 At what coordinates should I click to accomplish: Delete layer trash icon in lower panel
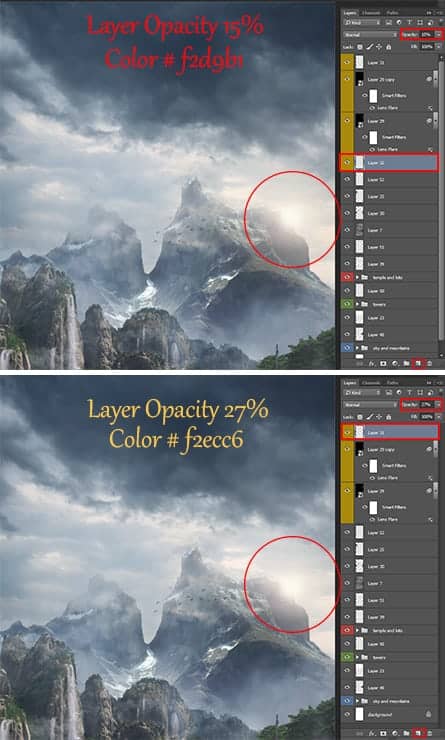[429, 733]
